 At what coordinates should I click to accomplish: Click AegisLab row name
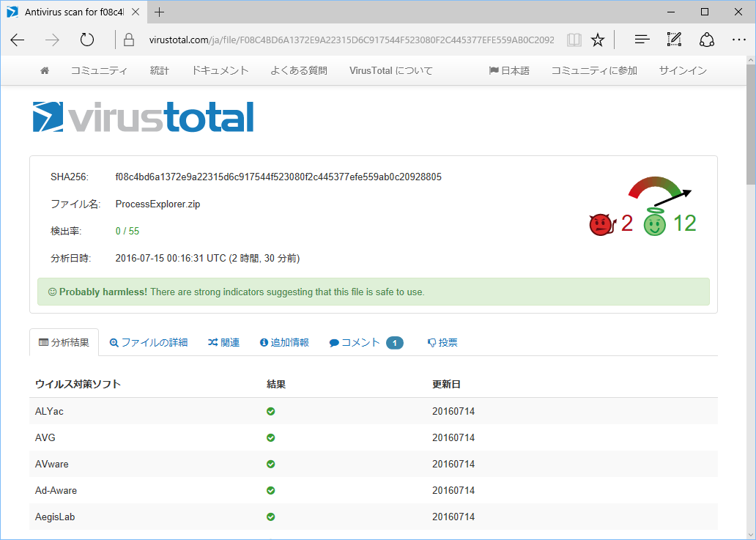point(55,517)
